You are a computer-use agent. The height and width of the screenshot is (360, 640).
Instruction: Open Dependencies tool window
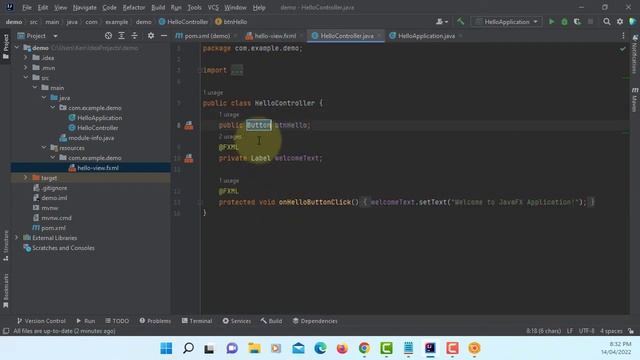(x=315, y=321)
